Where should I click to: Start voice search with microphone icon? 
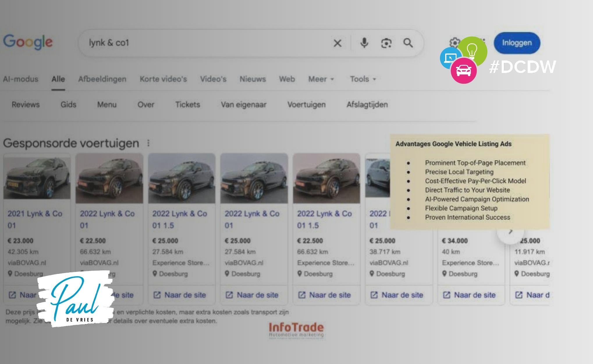pos(364,43)
